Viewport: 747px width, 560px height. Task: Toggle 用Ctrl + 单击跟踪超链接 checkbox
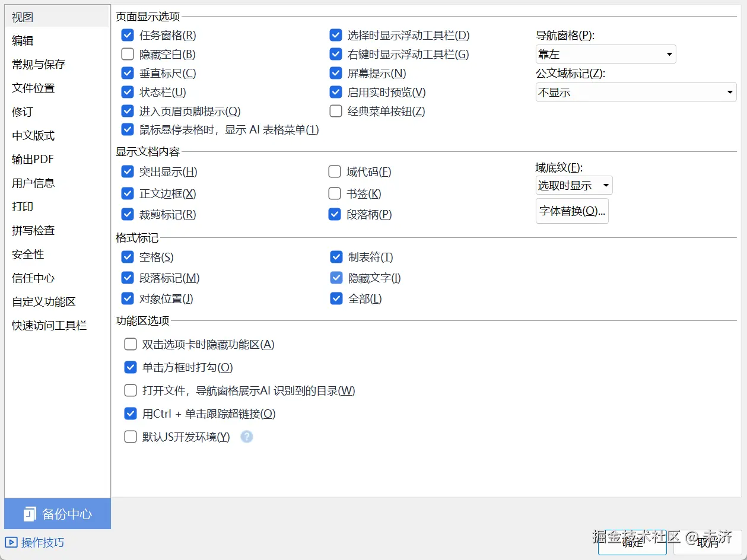pos(131,414)
